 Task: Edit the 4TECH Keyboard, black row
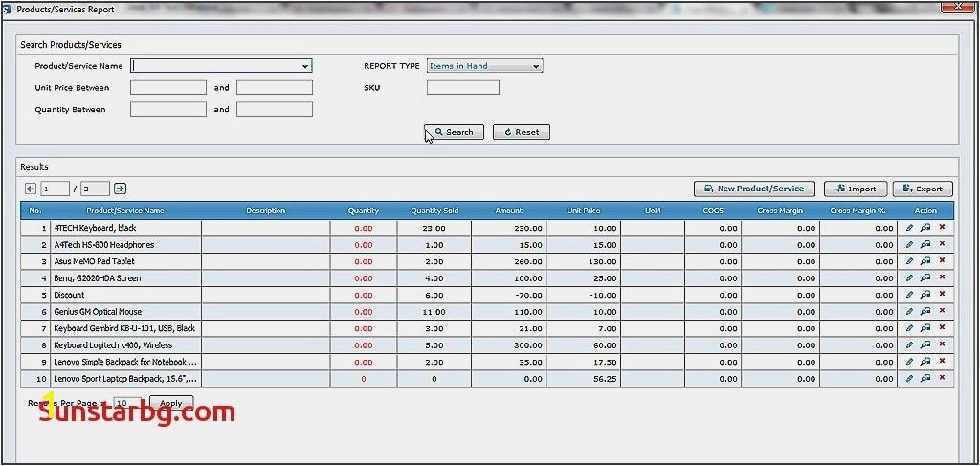tap(909, 228)
